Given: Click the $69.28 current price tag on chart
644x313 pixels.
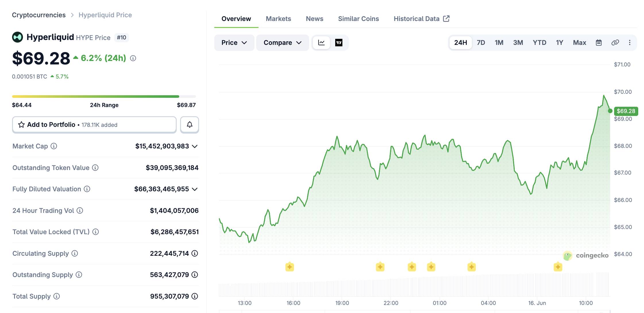Looking at the screenshot, I should coord(626,111).
